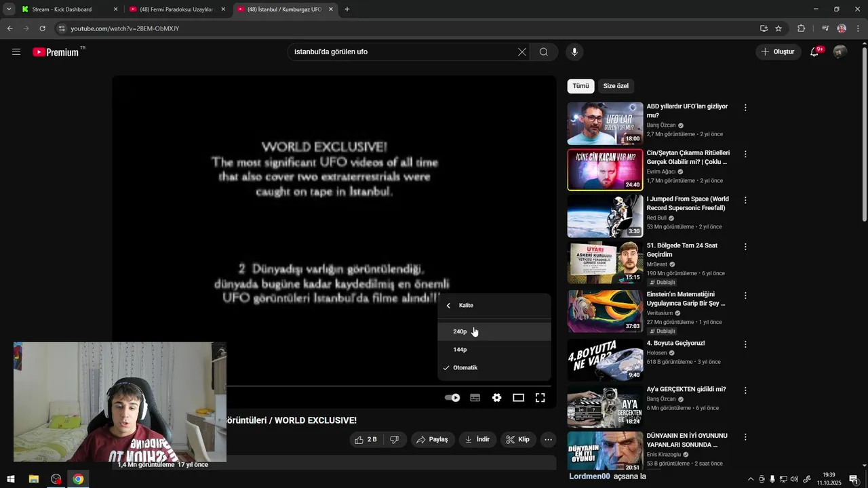Open Chrome extensions puzzle icon
The image size is (868, 488).
(801, 28)
